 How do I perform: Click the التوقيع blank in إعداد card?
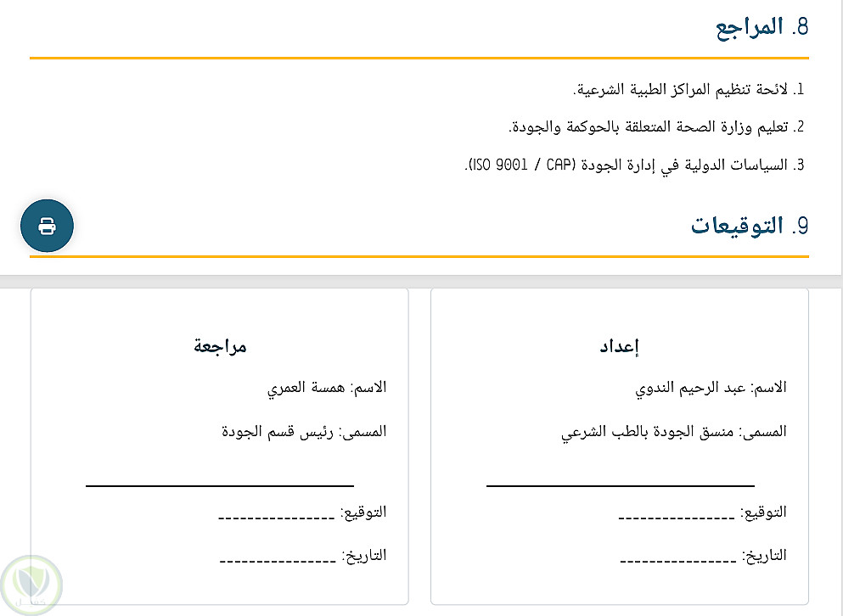pos(677,516)
